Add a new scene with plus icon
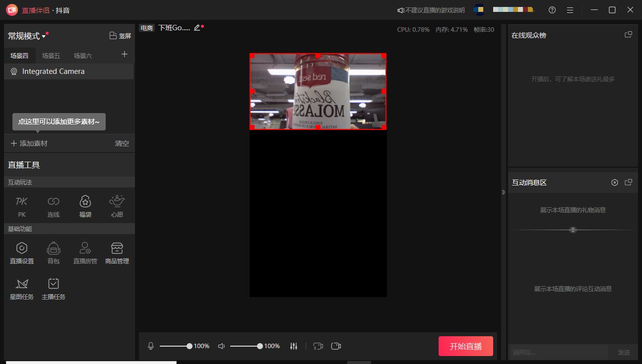642x364 pixels. pos(125,55)
